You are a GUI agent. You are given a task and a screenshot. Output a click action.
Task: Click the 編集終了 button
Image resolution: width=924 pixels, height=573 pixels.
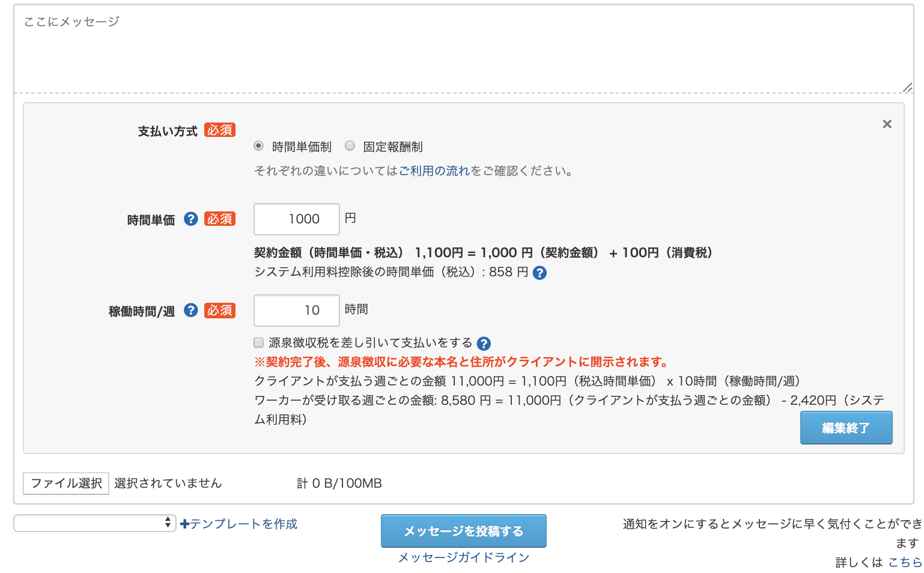846,428
